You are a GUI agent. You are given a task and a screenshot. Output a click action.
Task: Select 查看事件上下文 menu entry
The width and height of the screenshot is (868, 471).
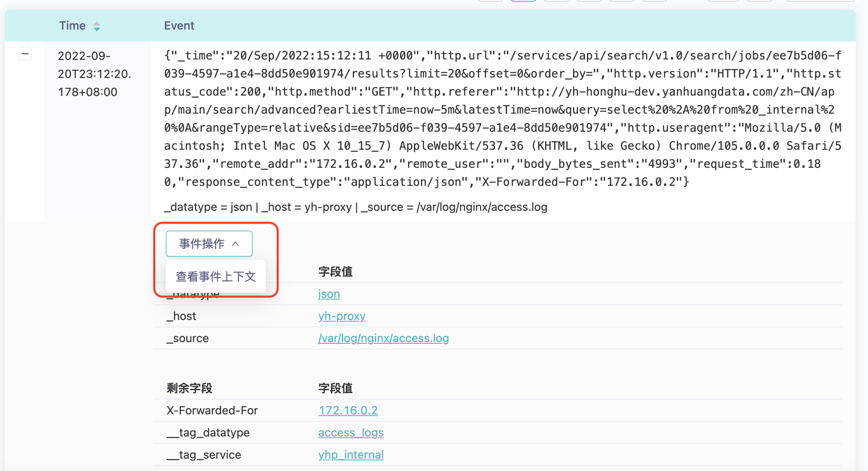pos(216,277)
